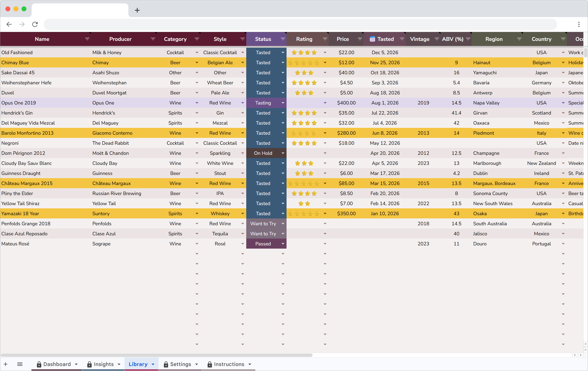This screenshot has height=371, width=588.
Task: Open the all sheets list icon
Action: (20, 364)
